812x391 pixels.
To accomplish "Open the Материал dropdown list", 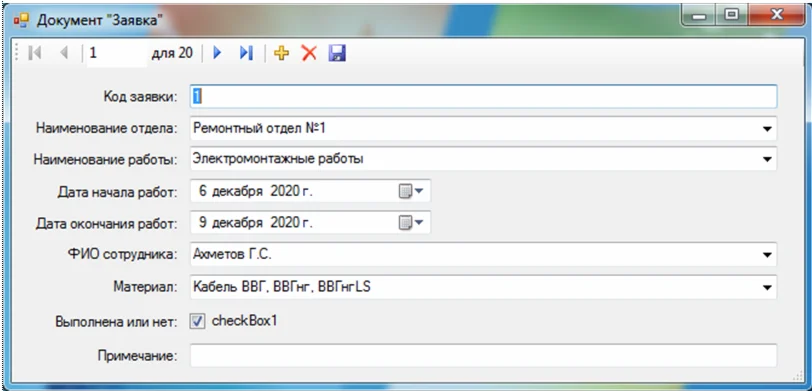I will pyautogui.click(x=767, y=287).
